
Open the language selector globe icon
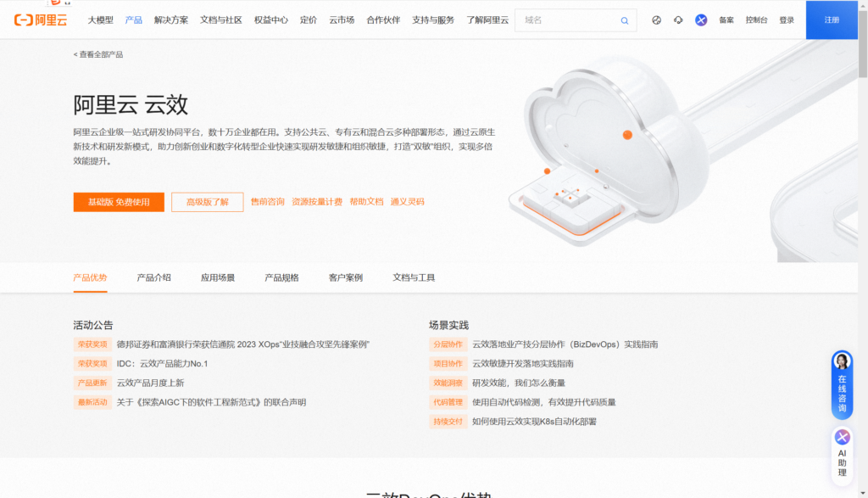pyautogui.click(x=655, y=20)
